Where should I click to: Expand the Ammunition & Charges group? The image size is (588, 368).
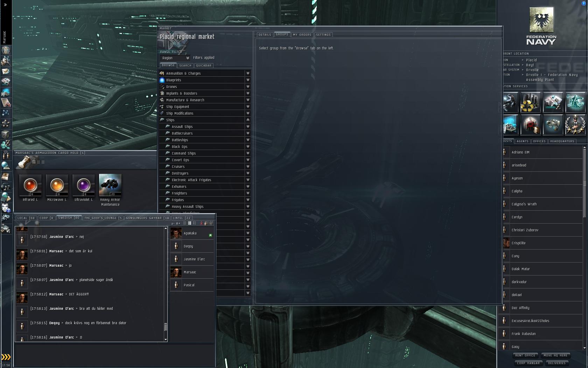point(248,73)
